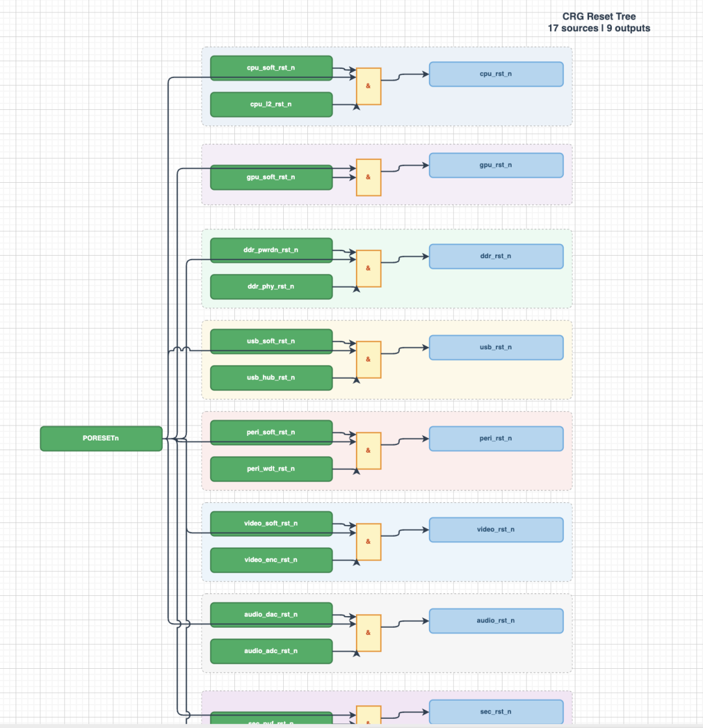Select the gpu_soft_rst_n node

[271, 178]
